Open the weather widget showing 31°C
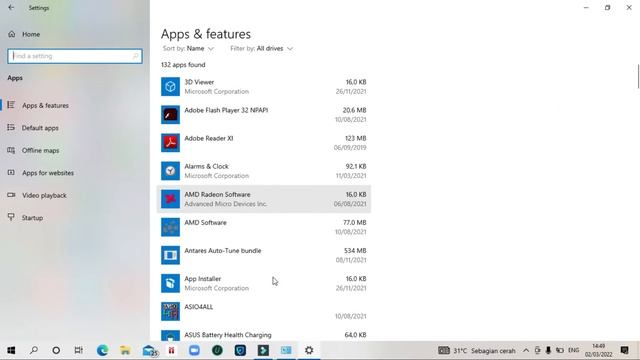The width and height of the screenshot is (640, 360). coord(476,351)
